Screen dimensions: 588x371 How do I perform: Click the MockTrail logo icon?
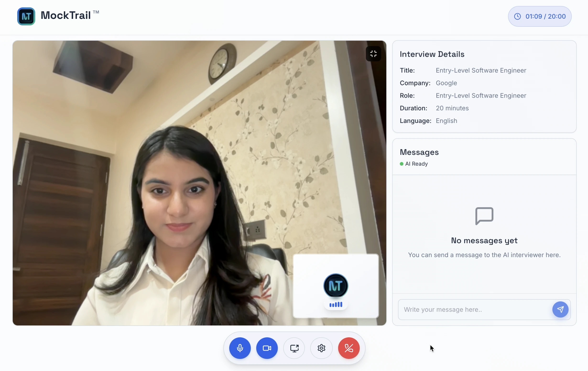click(x=26, y=16)
